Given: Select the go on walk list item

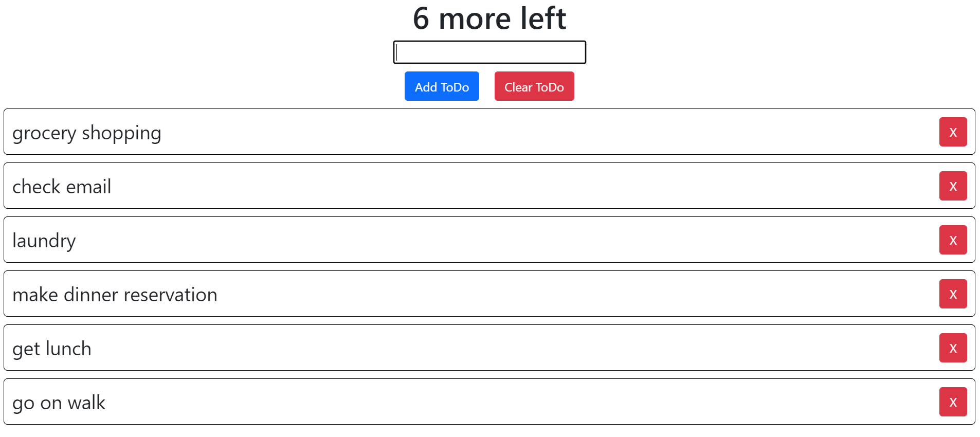Looking at the screenshot, I should click(308, 402).
